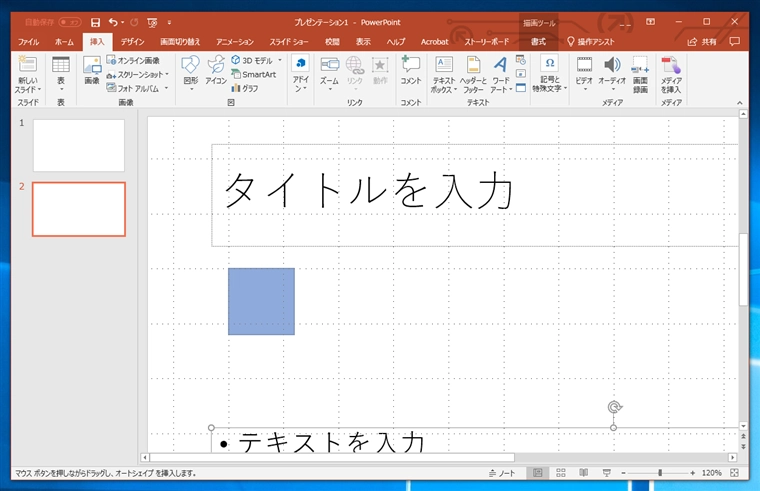The image size is (760, 491).
Task: Click the date and time icon in the テキスト group
Action: click(521, 60)
